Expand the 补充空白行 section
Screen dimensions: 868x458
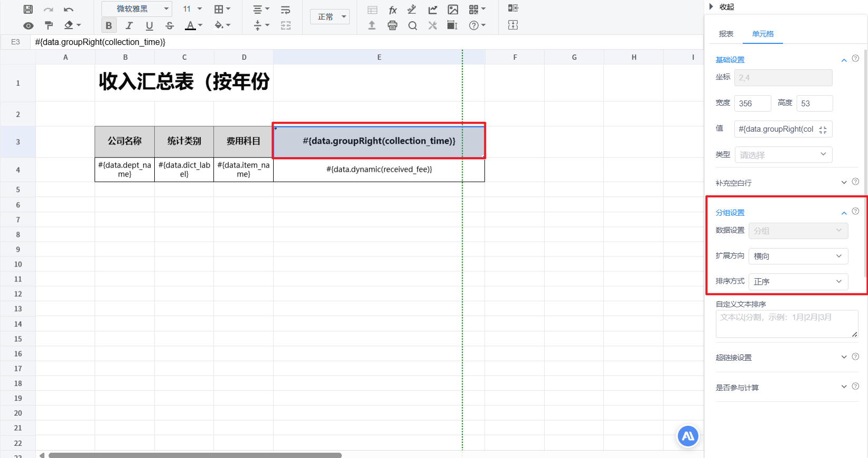coord(844,182)
